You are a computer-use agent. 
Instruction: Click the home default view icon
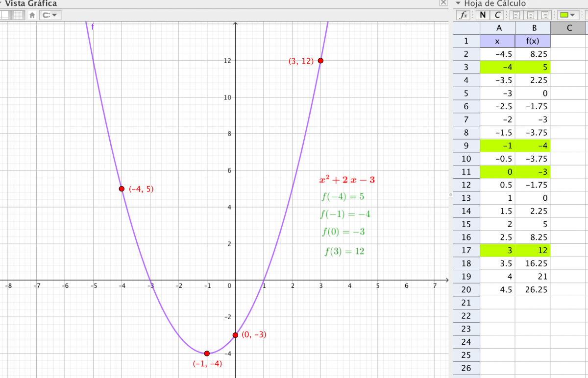(x=32, y=15)
